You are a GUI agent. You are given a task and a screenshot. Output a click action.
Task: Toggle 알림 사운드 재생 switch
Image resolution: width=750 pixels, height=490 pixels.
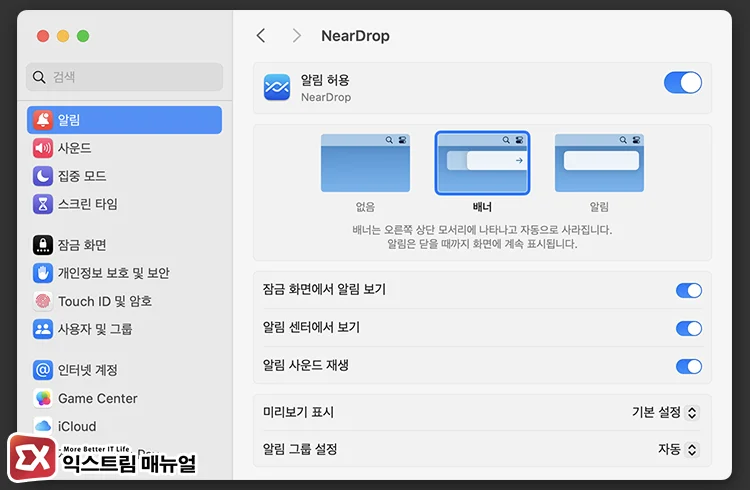pos(689,367)
